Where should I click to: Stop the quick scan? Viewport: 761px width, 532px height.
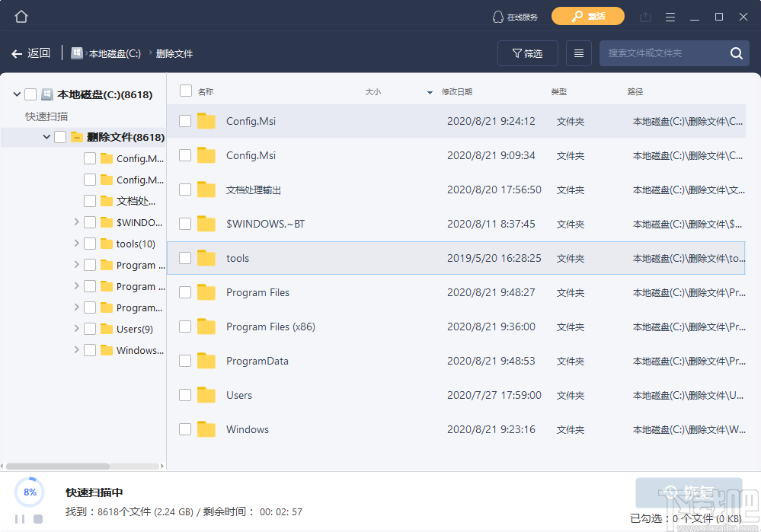(38, 519)
